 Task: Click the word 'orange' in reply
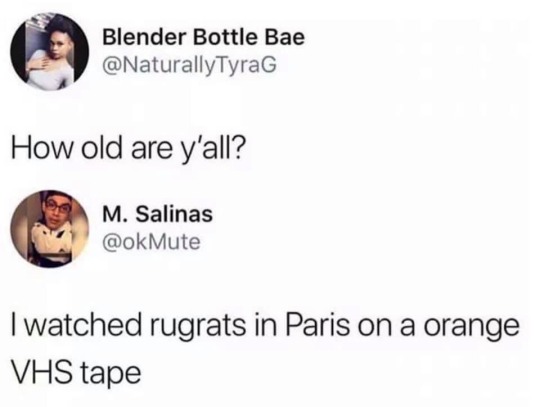(471, 327)
